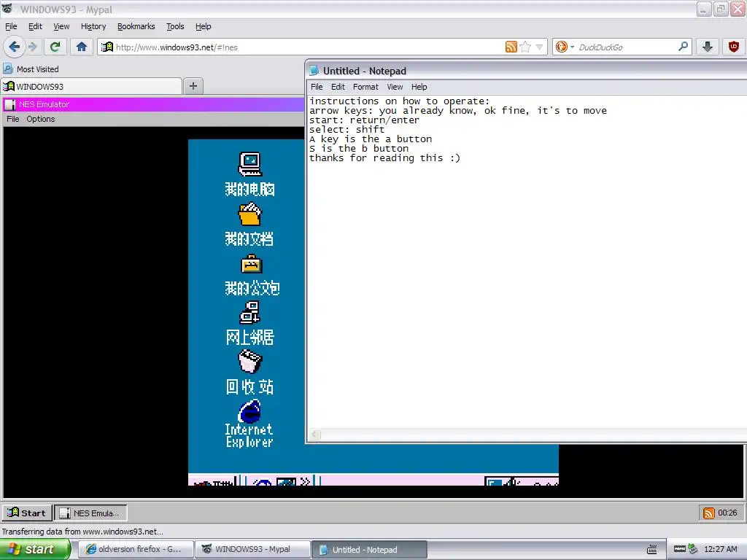Open the Mypal History menu
The image size is (747, 560).
(x=93, y=26)
